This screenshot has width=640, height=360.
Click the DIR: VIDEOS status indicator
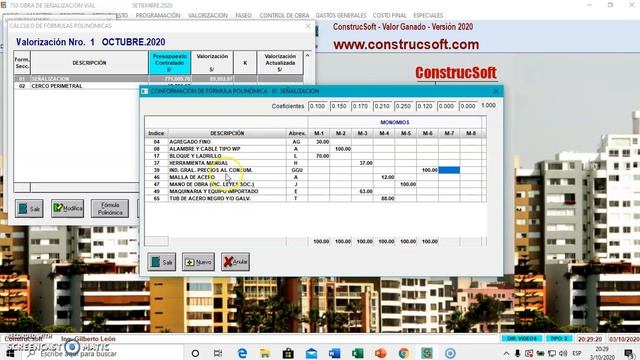click(x=522, y=339)
